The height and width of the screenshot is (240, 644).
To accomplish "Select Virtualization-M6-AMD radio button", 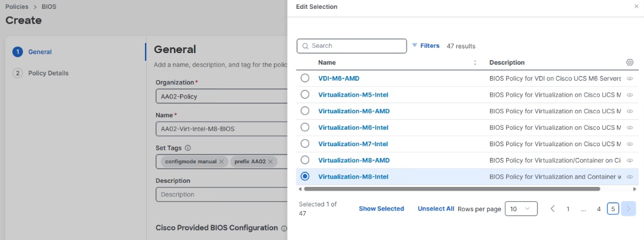I will tap(305, 111).
